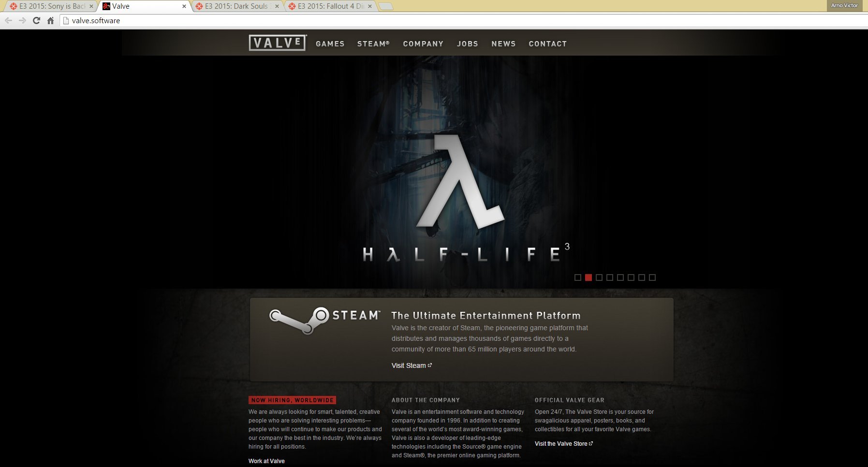Click the Visit Steam link
Viewport: 868px width, 467px height.
pyautogui.click(x=412, y=365)
